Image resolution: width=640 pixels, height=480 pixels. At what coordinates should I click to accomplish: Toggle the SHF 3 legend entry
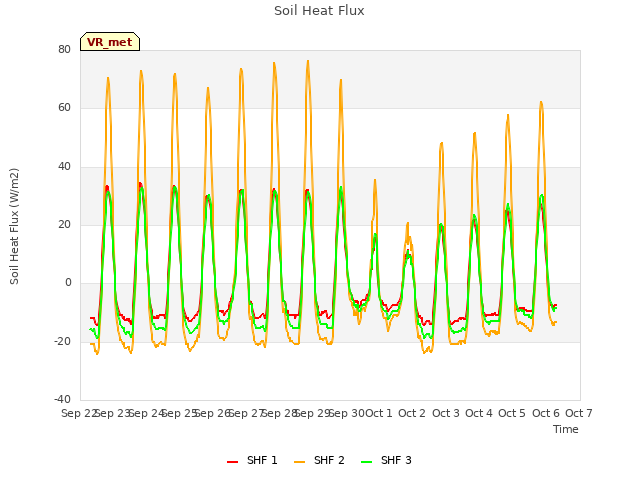(x=386, y=460)
